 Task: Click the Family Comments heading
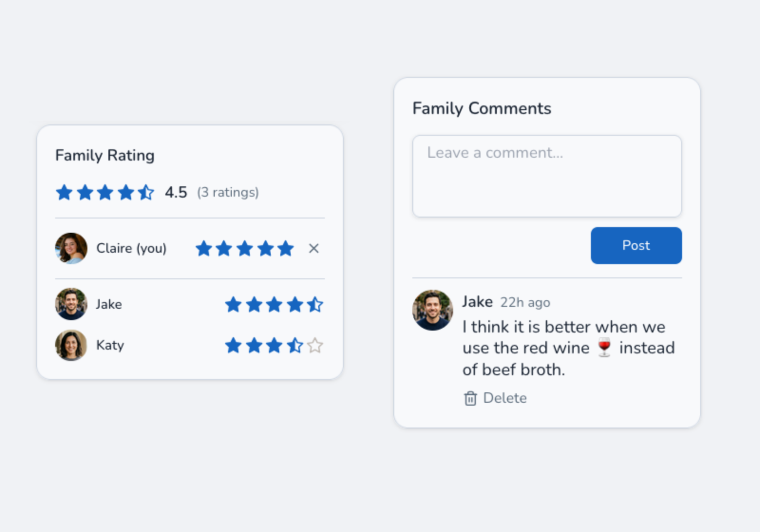[482, 108]
